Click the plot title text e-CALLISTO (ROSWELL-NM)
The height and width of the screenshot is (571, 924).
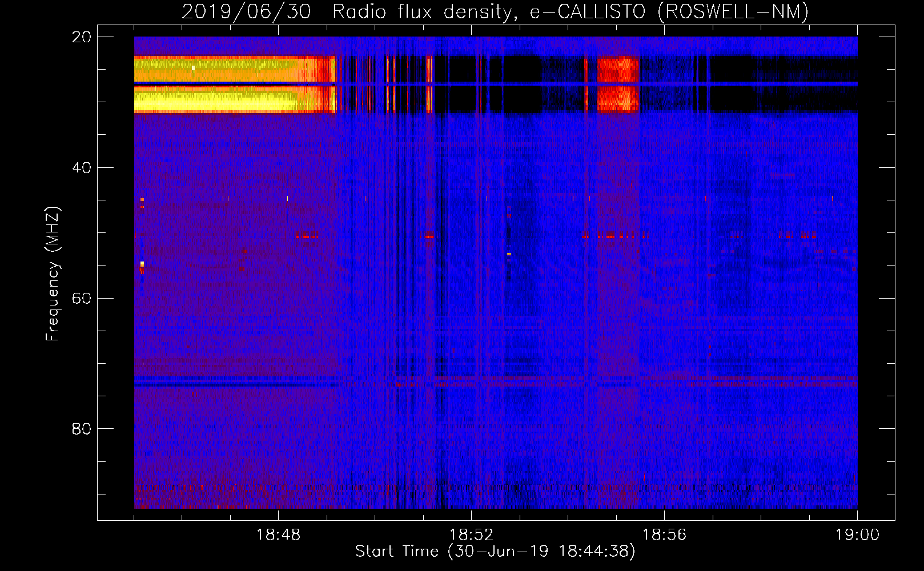coord(669,11)
